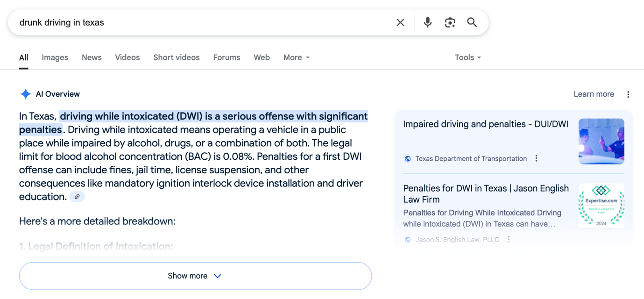Submit search with magnifying glass icon
The width and height of the screenshot is (644, 299).
tap(472, 22)
